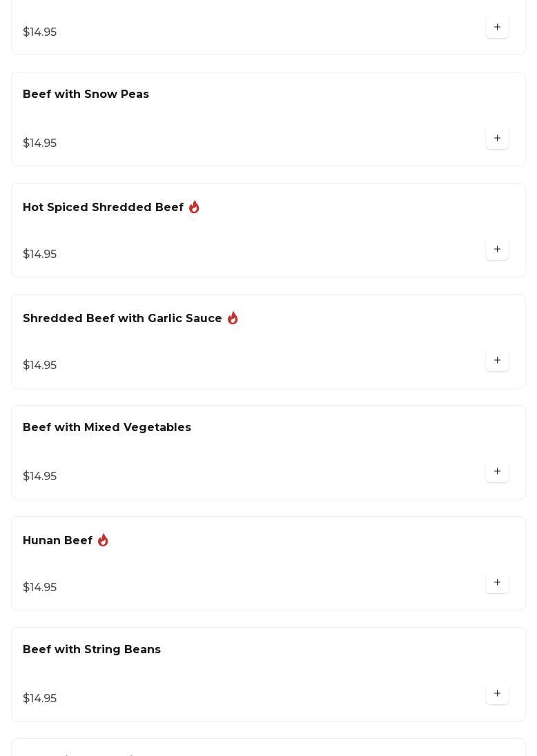Add Hot Spiced Shredded Beef to order
537x756 pixels.
[497, 250]
